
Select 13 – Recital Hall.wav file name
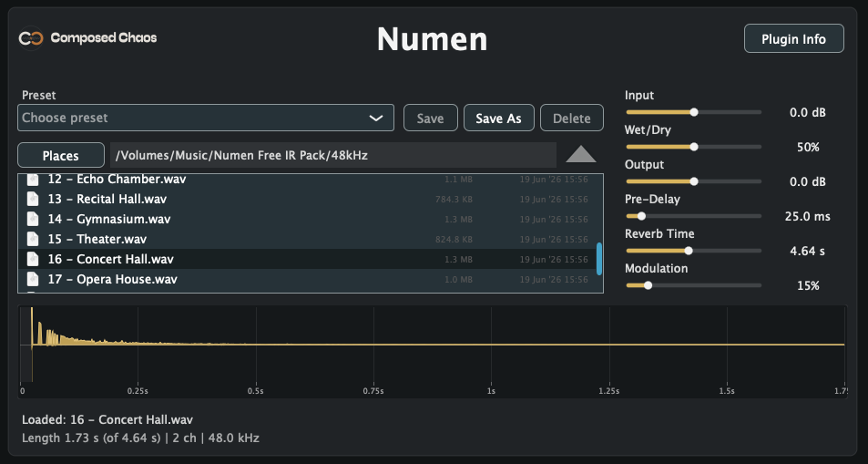[107, 199]
